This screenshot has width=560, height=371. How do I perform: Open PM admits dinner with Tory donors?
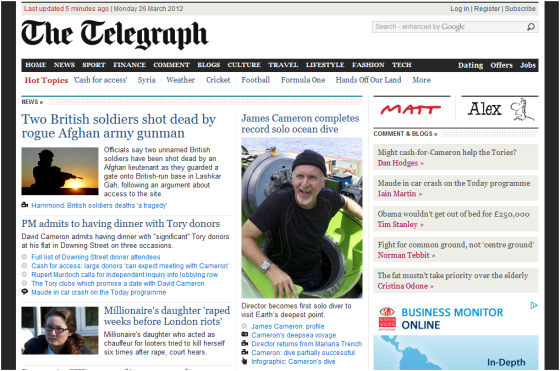point(121,224)
